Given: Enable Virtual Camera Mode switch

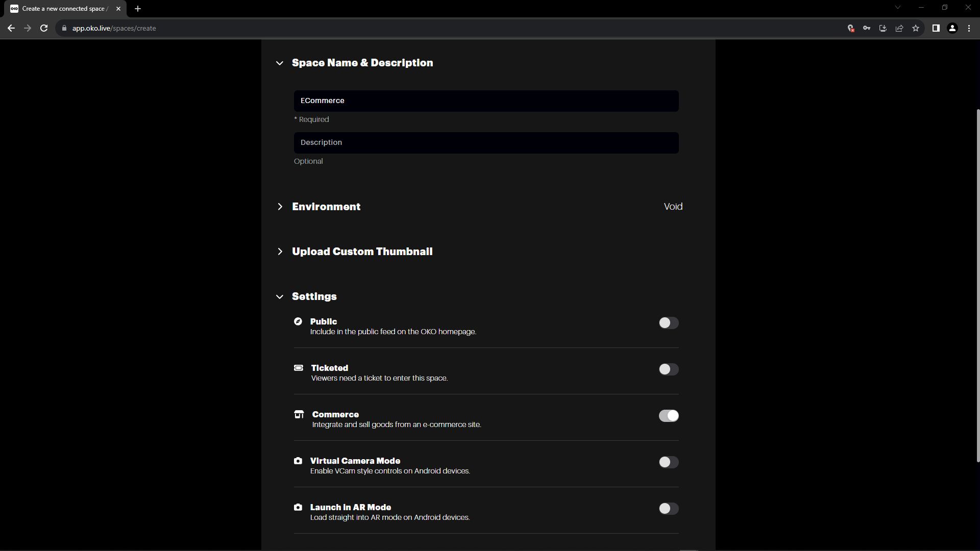Looking at the screenshot, I should click(x=668, y=462).
